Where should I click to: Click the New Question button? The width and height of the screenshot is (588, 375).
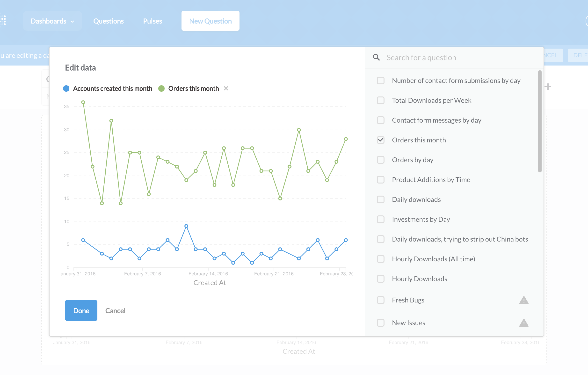tap(210, 21)
